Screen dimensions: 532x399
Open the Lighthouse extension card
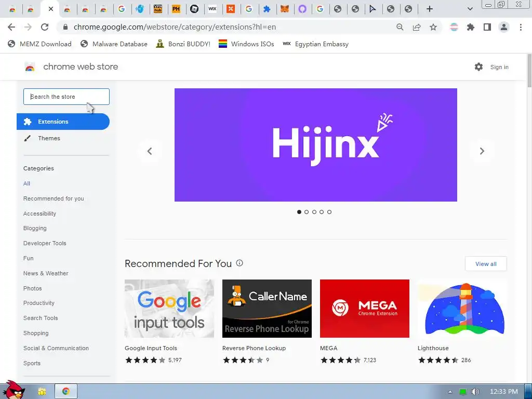pos(462,321)
